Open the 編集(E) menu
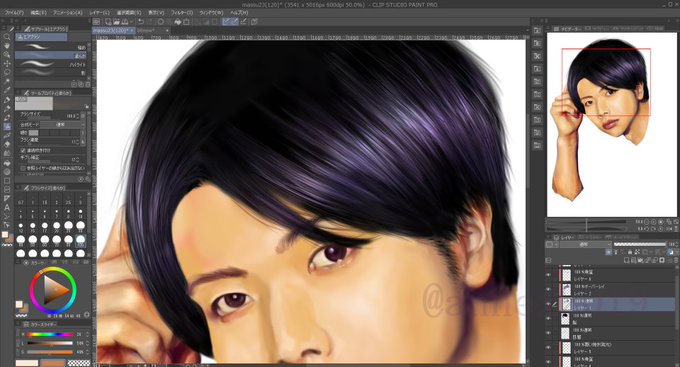This screenshot has height=367, width=680. click(x=39, y=13)
